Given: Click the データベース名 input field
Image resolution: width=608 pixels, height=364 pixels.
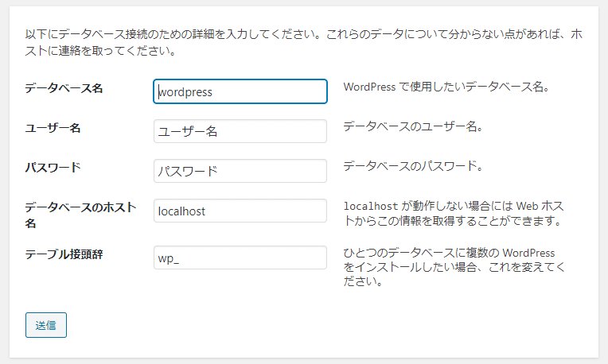Looking at the screenshot, I should coord(240,91).
